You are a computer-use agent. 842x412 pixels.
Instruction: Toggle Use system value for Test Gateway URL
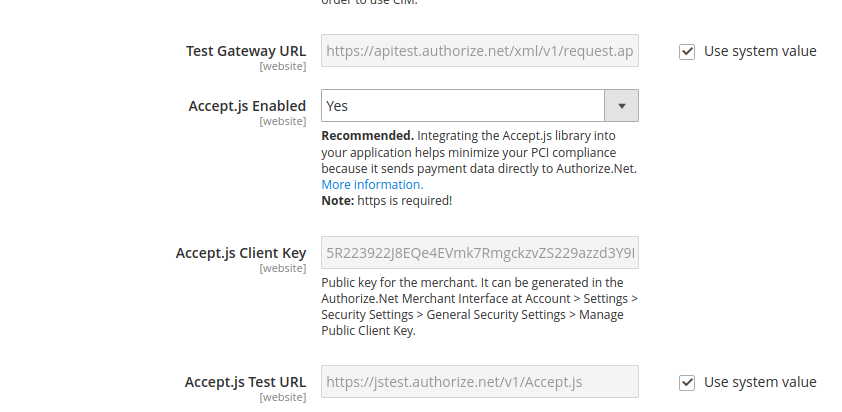tap(687, 52)
